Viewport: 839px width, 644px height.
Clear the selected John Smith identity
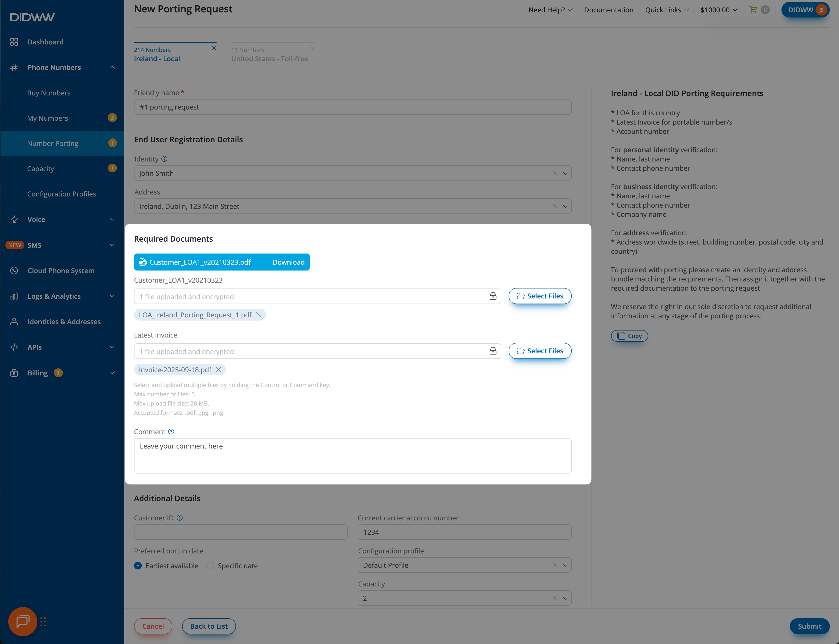point(555,173)
